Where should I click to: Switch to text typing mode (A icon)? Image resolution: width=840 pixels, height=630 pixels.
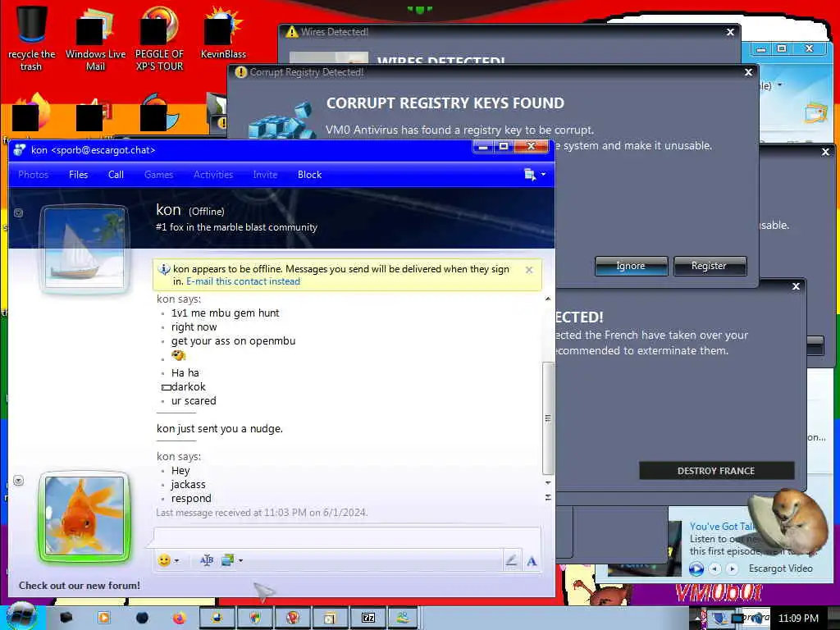532,561
